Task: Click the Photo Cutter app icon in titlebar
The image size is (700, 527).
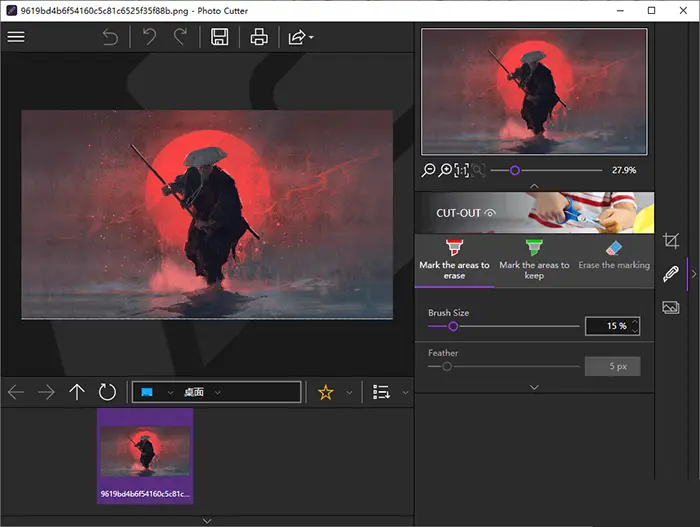Action: pos(12,10)
